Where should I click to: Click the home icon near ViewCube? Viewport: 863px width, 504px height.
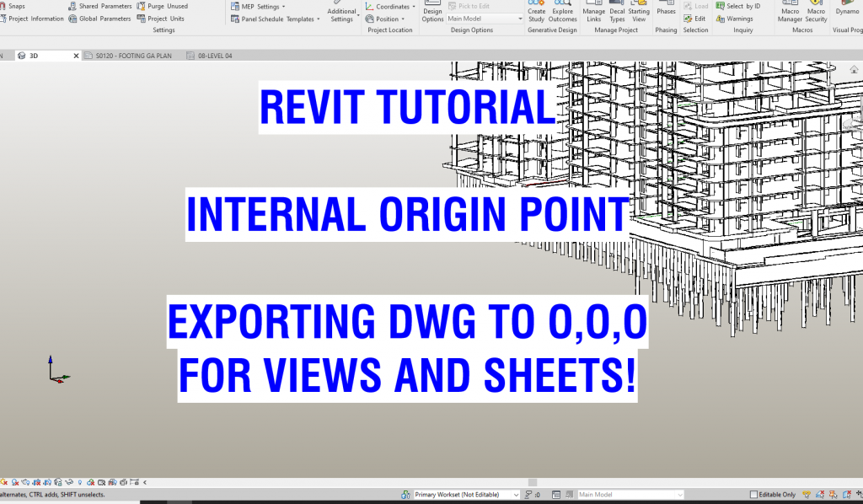[x=854, y=69]
